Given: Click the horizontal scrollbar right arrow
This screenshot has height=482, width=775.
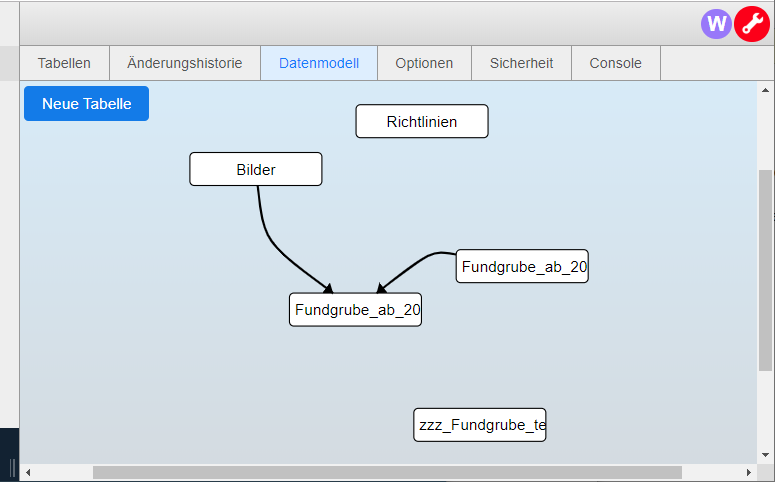Looking at the screenshot, I should coord(748,472).
